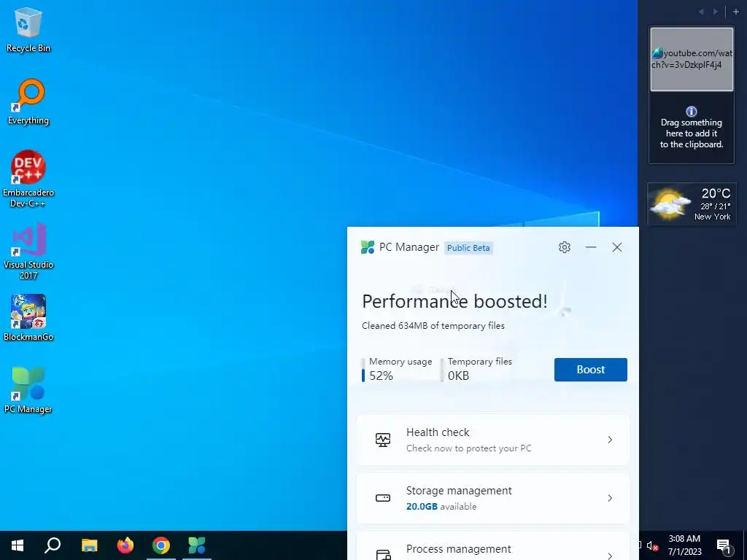Click Cleaned 634MB of temporary files text

433,326
